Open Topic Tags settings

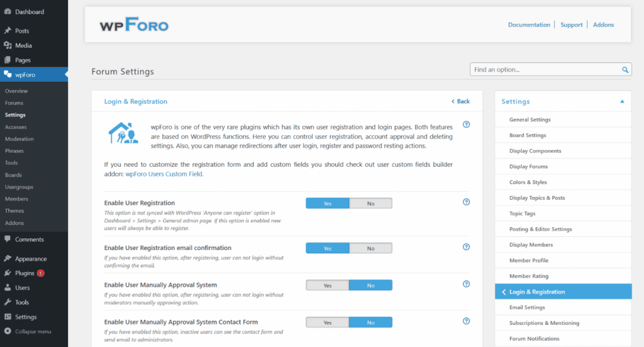tap(523, 214)
